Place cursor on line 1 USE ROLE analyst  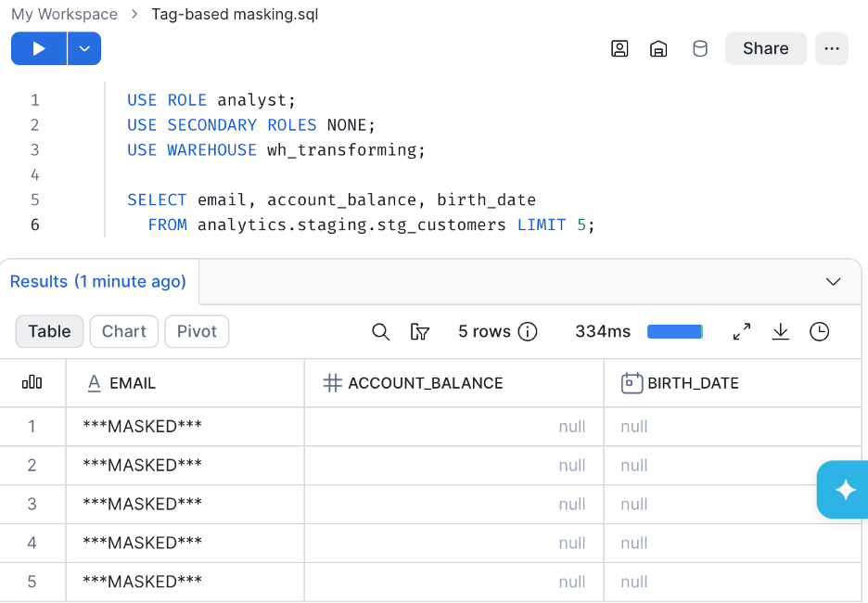[x=211, y=100]
